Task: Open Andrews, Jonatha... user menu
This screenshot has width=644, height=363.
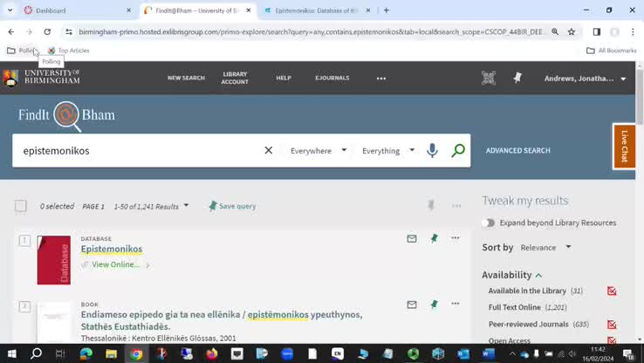Action: coord(585,79)
